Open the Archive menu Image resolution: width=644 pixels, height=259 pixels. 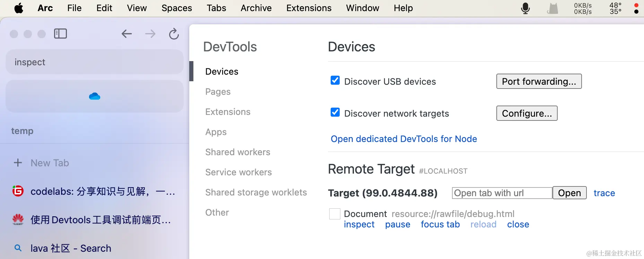[256, 8]
